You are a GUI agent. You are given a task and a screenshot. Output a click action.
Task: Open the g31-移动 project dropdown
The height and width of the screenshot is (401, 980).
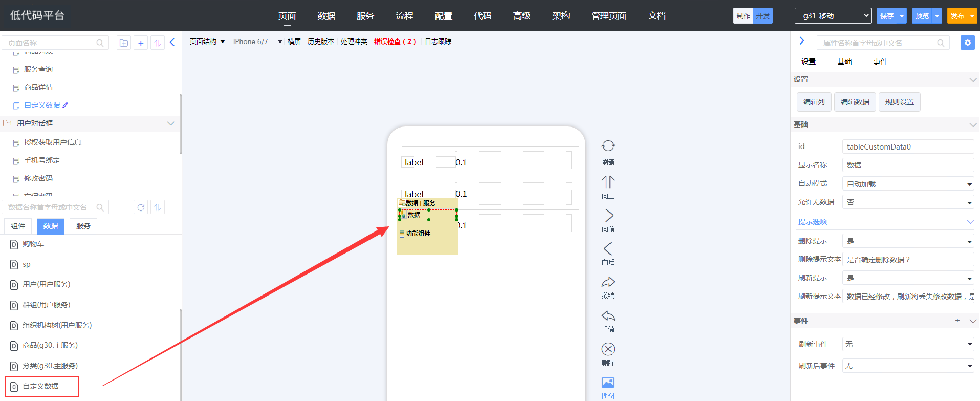point(833,16)
